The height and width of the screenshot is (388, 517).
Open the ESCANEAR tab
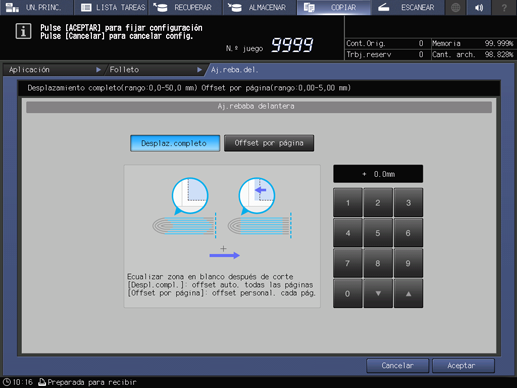[408, 7]
